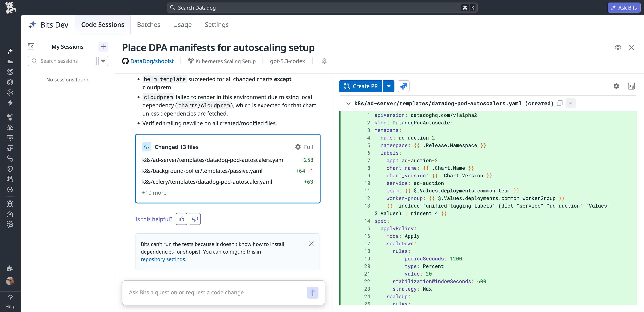Click the Ask Bits button
This screenshot has width=644, height=312.
pos(624,8)
